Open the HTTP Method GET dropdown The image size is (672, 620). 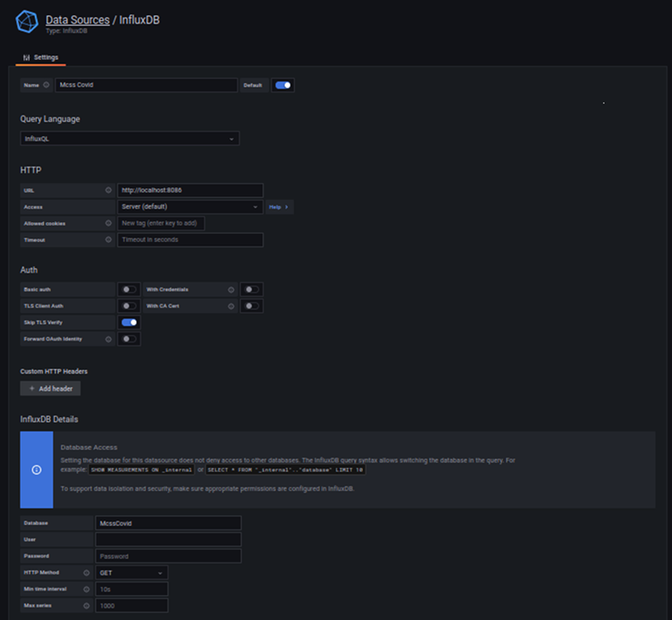click(132, 573)
